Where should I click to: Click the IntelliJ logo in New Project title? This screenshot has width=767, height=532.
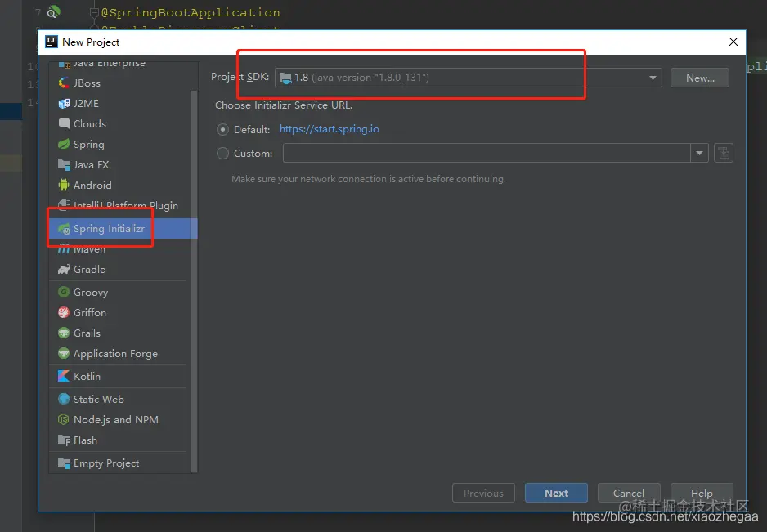click(x=51, y=42)
